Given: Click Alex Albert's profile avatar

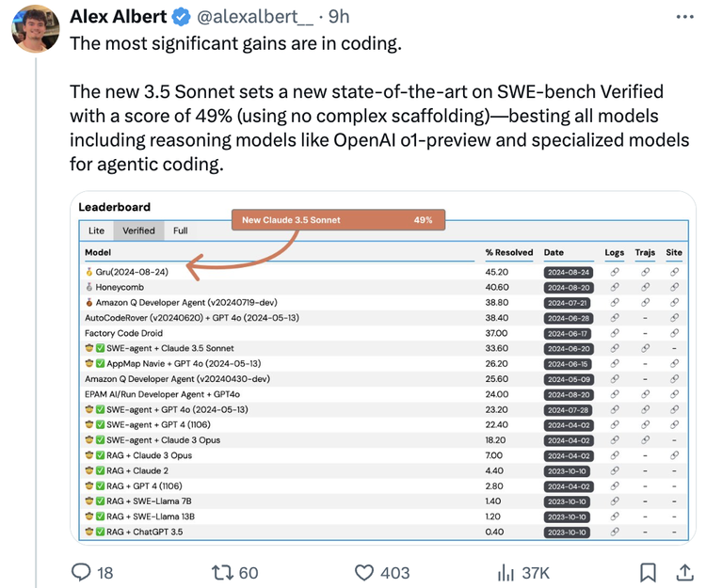Looking at the screenshot, I should pyautogui.click(x=35, y=28).
